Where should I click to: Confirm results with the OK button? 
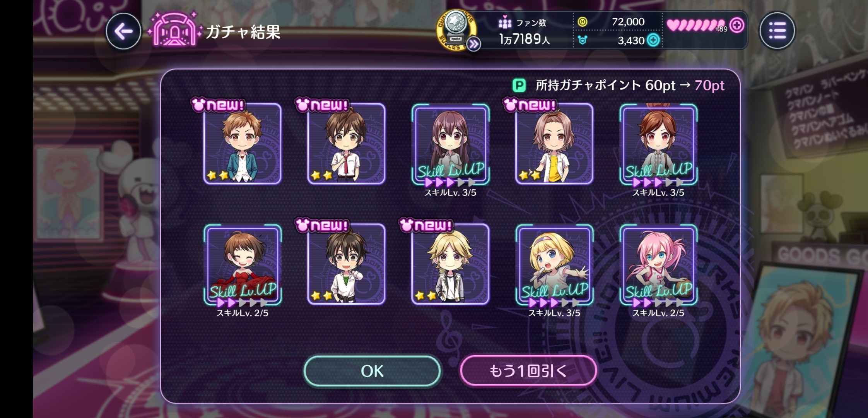[372, 371]
